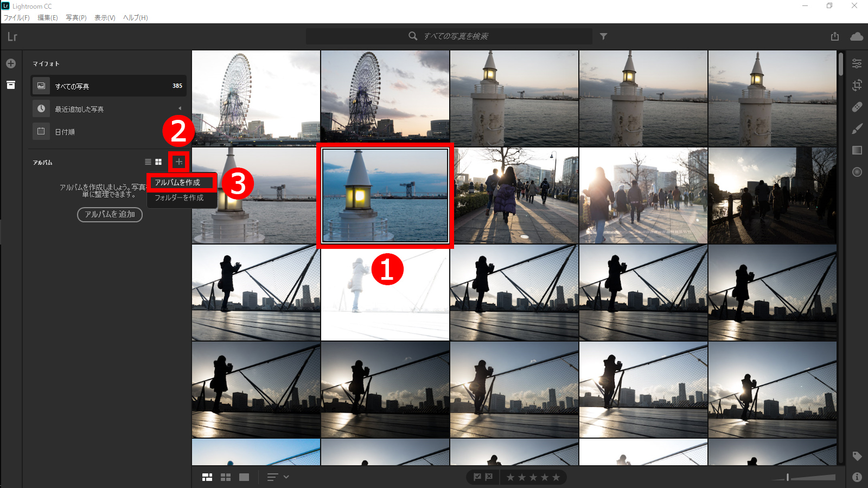Viewport: 868px width, 488px height.
Task: Open the Edit sliders panel
Action: (x=857, y=63)
